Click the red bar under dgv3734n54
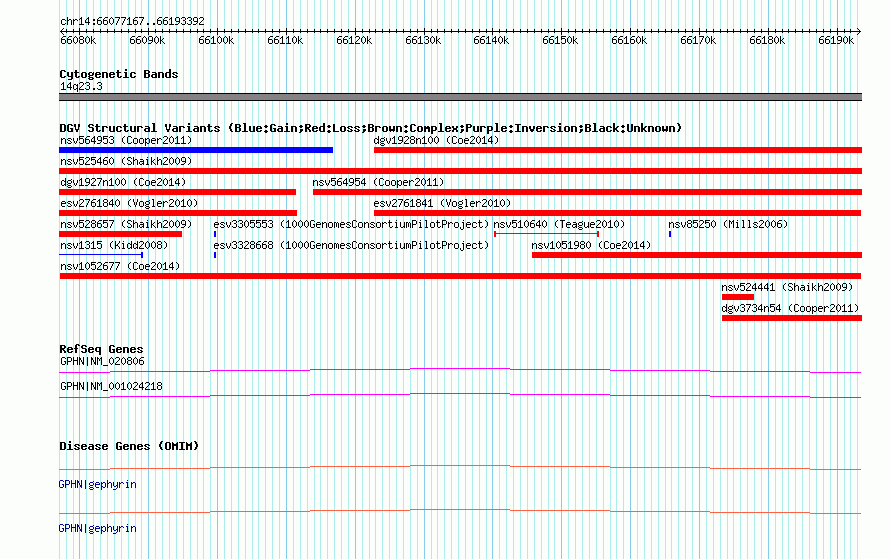Image resolution: width=890 pixels, height=559 pixels. pyautogui.click(x=792, y=318)
